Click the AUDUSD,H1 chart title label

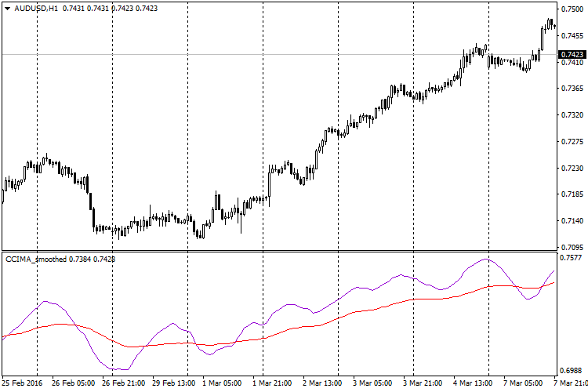(x=30, y=8)
